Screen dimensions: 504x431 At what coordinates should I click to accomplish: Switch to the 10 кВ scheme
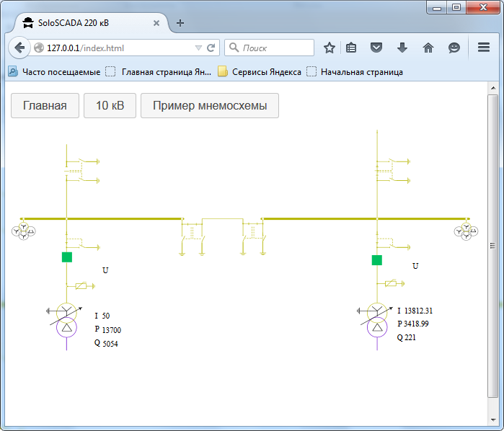click(110, 105)
